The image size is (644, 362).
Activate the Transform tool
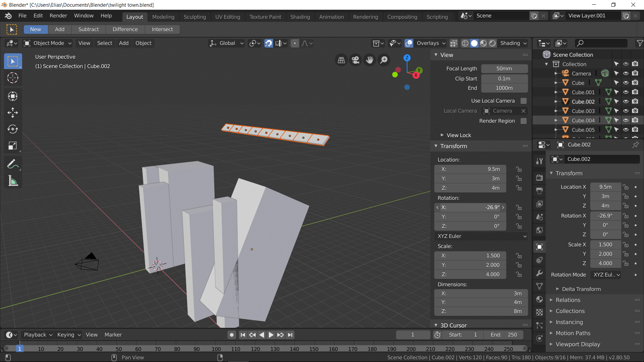pyautogui.click(x=13, y=96)
